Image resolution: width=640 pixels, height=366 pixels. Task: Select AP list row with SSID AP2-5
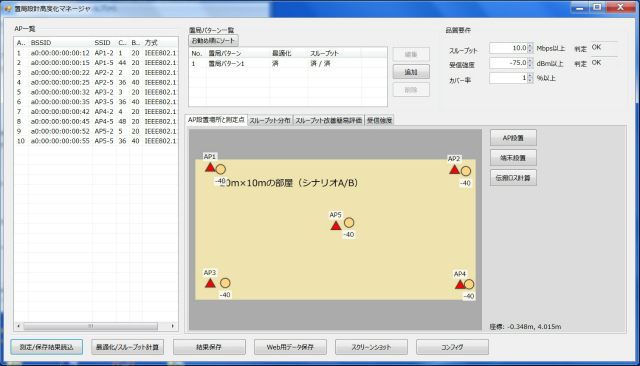[96, 82]
